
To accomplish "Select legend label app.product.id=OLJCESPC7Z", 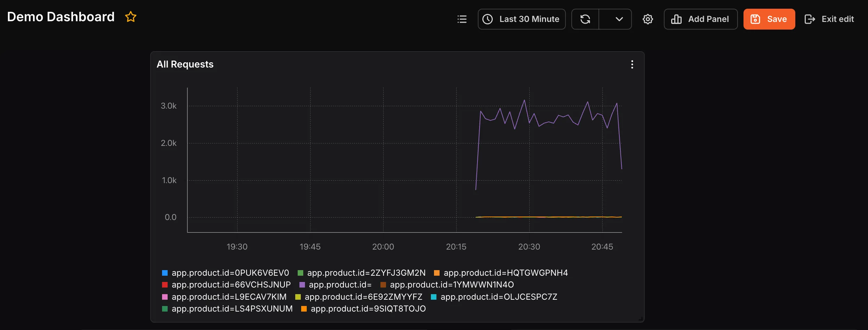I will [x=499, y=297].
